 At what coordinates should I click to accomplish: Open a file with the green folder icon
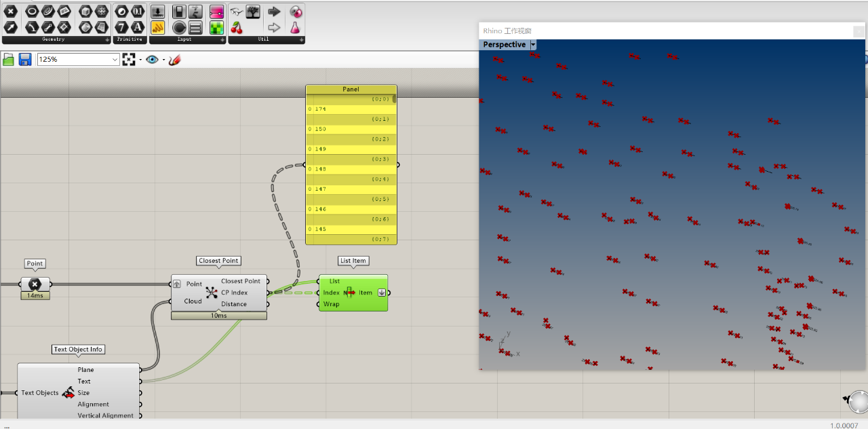click(x=9, y=60)
